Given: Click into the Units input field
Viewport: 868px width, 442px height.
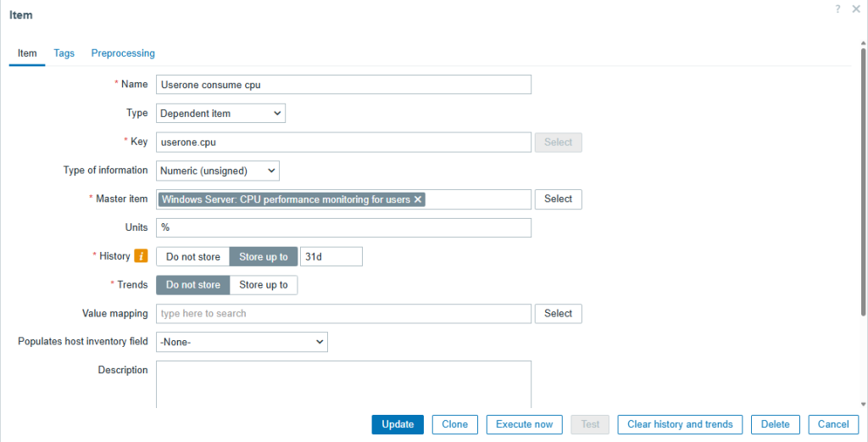Looking at the screenshot, I should tap(344, 227).
